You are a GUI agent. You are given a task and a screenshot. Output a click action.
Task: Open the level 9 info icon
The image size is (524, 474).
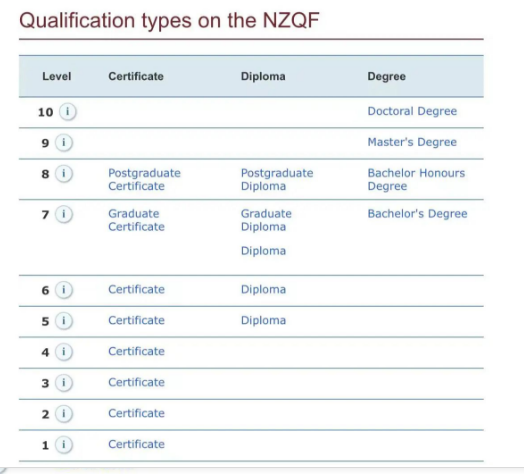pos(64,142)
